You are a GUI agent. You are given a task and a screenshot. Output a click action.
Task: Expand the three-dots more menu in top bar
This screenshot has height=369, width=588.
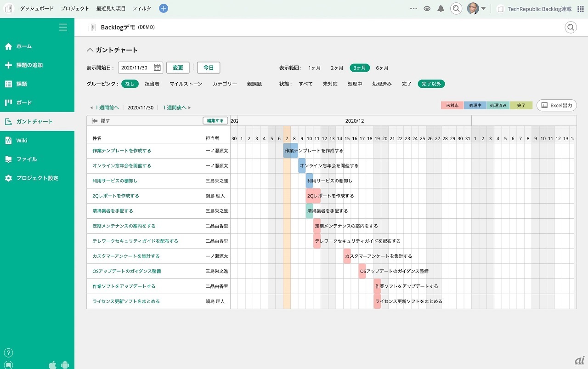click(x=413, y=8)
